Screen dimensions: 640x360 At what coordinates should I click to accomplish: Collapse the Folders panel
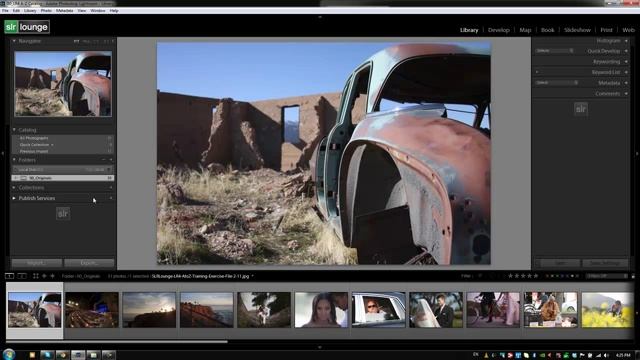pos(14,160)
